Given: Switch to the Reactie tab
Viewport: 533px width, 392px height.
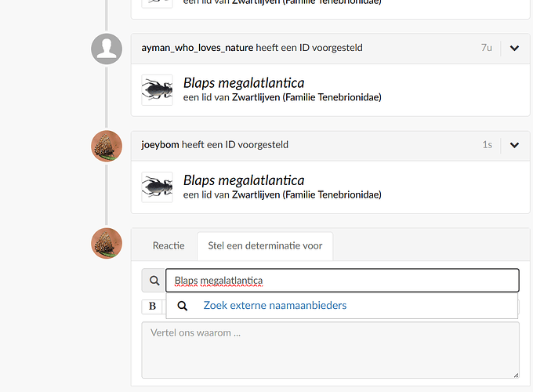Looking at the screenshot, I should click(x=169, y=245).
